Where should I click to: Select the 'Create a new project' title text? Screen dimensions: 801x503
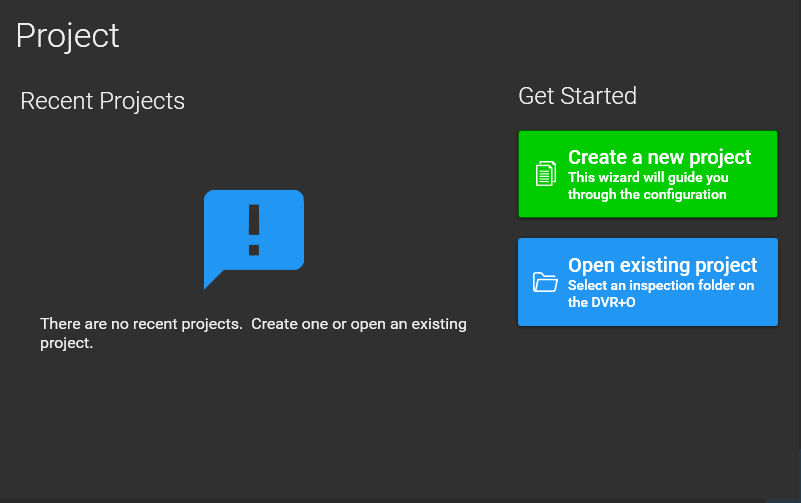tap(659, 157)
